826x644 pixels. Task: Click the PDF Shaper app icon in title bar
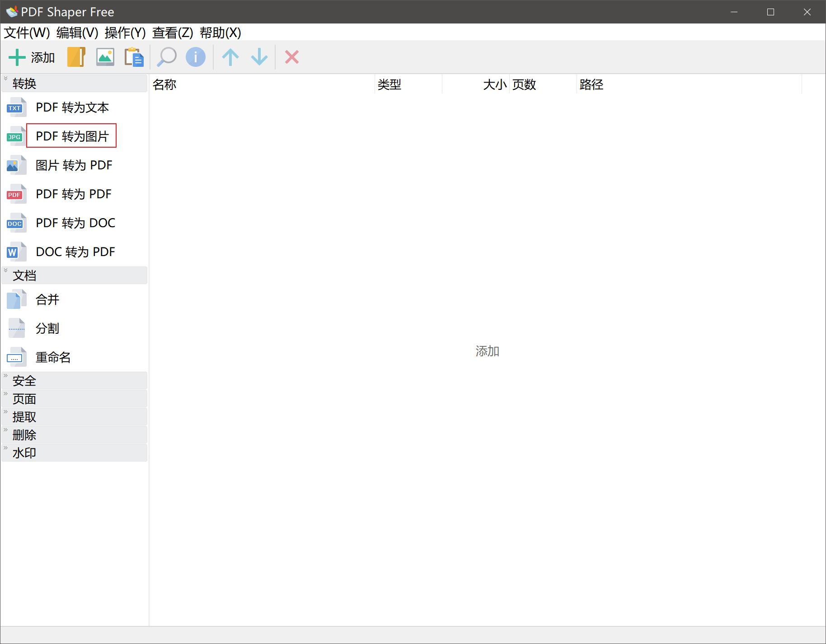(12, 11)
